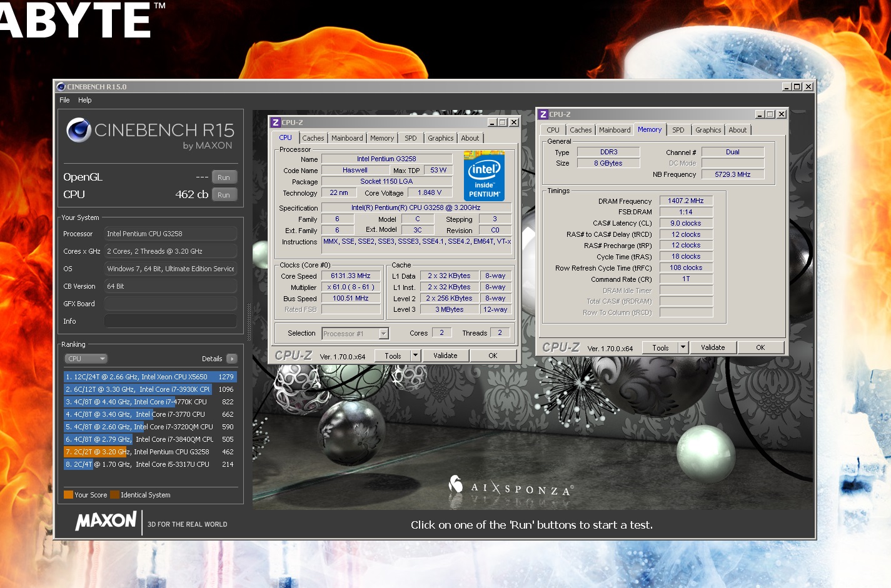Select the Core i7-3770 ranking entry
The width and height of the screenshot is (891, 588).
tap(150, 414)
